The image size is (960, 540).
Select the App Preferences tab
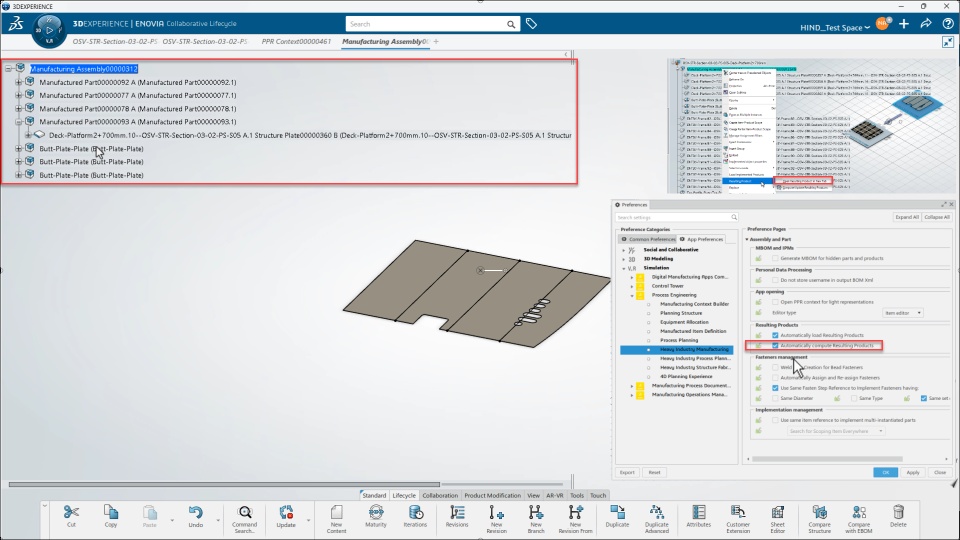pyautogui.click(x=701, y=239)
